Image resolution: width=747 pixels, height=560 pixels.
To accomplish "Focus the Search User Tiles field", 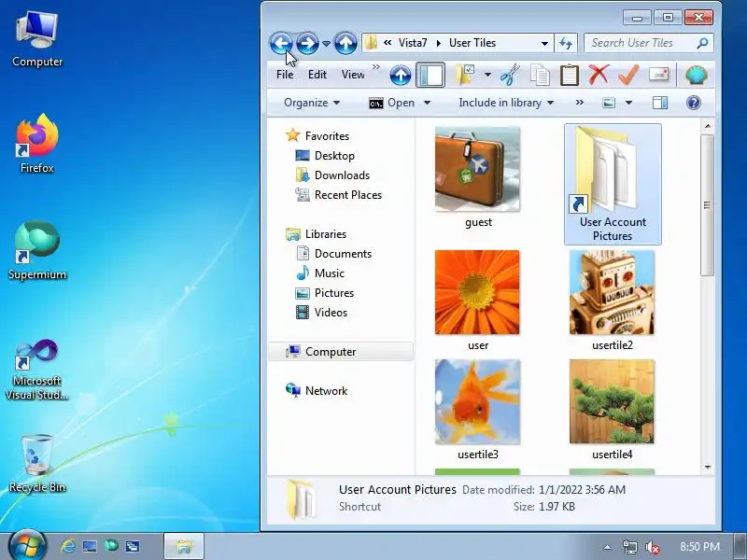I will click(648, 43).
